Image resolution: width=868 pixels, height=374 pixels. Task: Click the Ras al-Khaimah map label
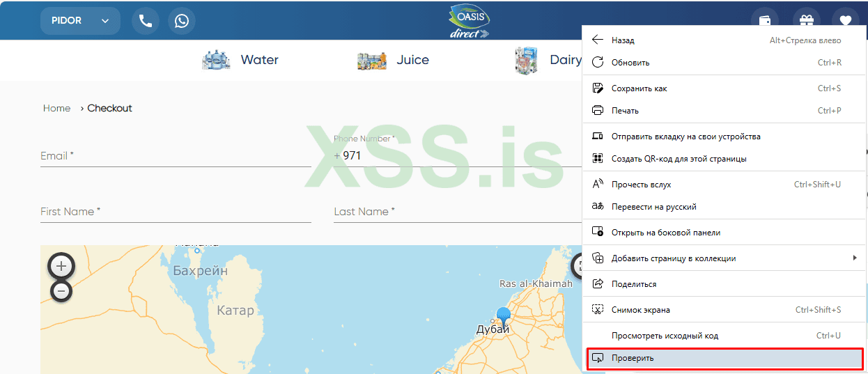point(536,283)
